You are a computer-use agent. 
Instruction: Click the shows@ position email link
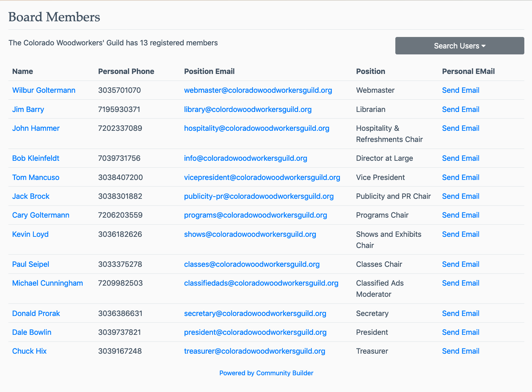tap(250, 234)
